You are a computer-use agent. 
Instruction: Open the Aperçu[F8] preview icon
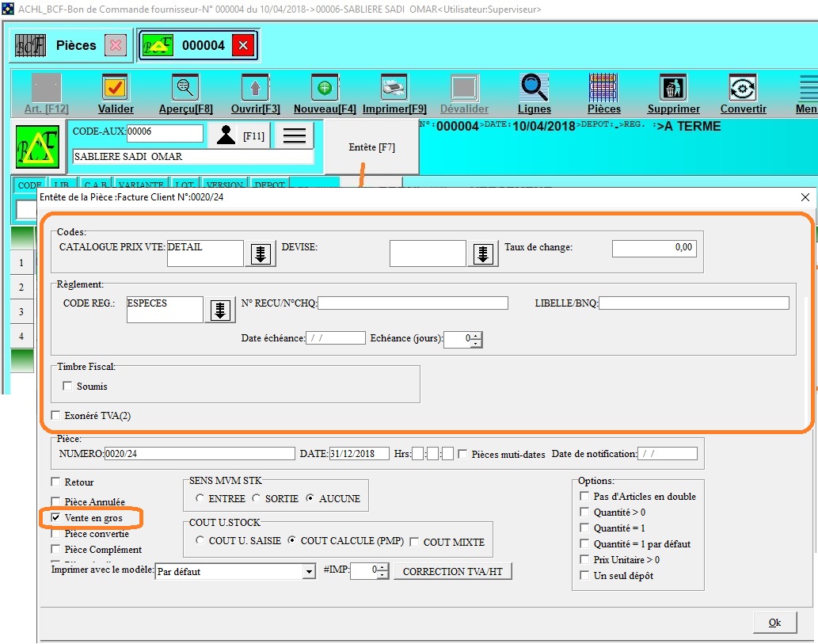[185, 88]
